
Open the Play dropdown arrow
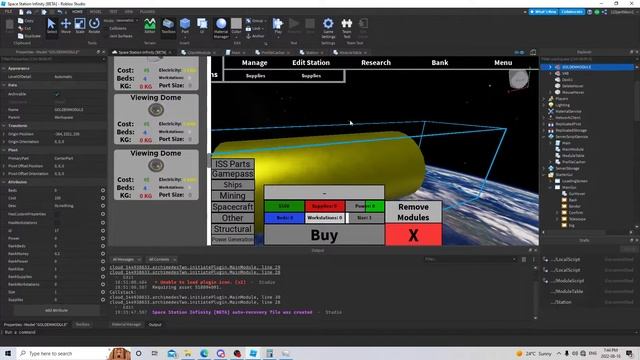(278, 37)
